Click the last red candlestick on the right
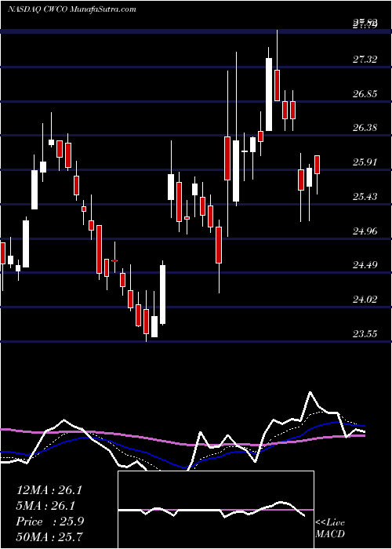392x549 pixels. [318, 165]
